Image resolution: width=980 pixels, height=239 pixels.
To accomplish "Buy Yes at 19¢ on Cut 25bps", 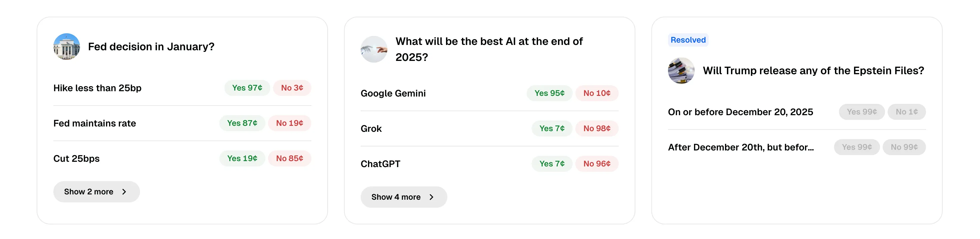I will [x=242, y=158].
